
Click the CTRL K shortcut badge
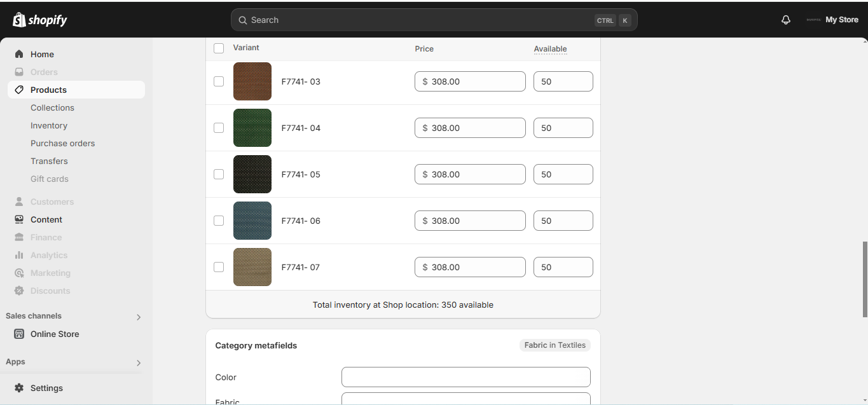[x=613, y=20]
